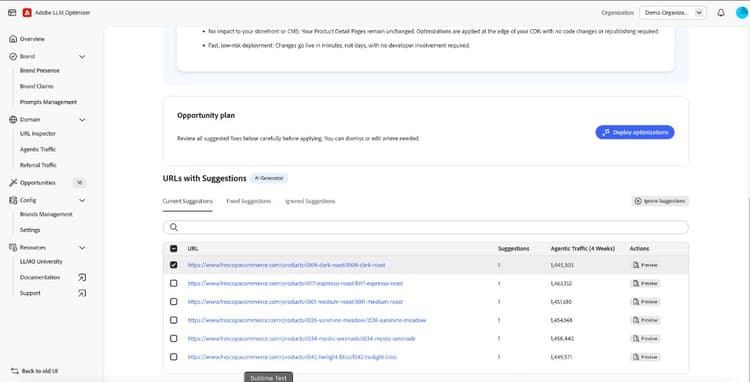Open the user profile avatar

click(x=742, y=13)
